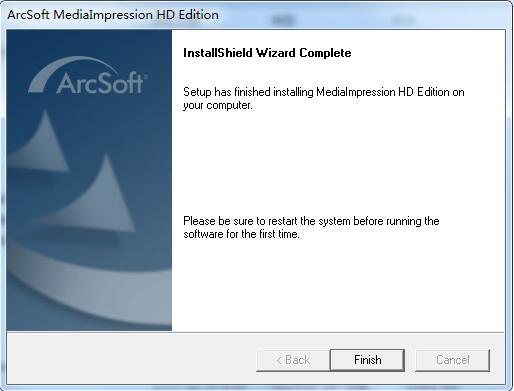This screenshot has height=391, width=514.
Task: Click the words your computer in the message
Action: [217, 106]
